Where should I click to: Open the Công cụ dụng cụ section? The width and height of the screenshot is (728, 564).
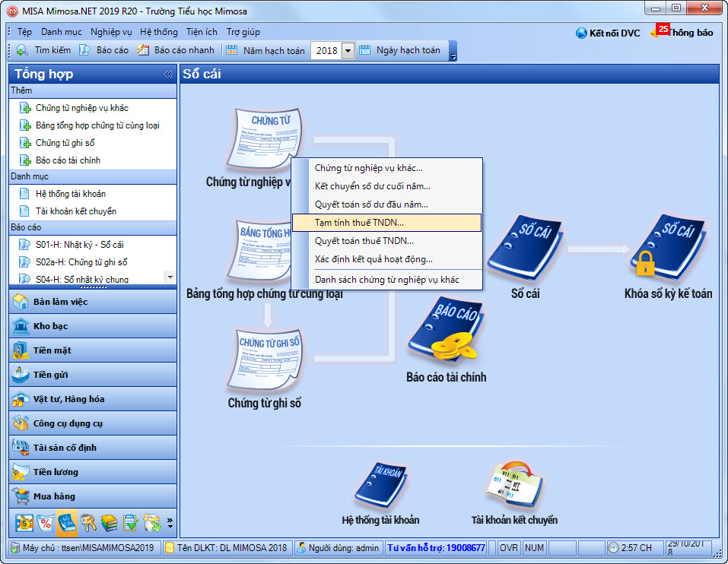click(93, 423)
